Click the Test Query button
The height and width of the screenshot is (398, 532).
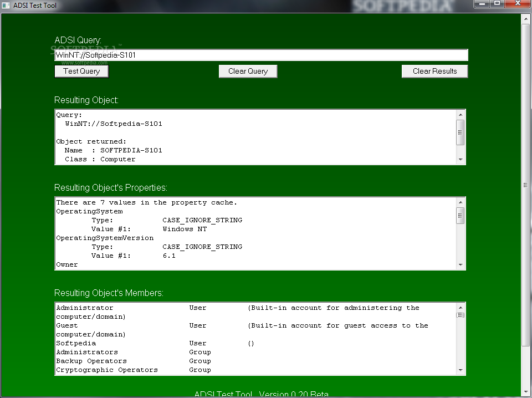pos(81,72)
